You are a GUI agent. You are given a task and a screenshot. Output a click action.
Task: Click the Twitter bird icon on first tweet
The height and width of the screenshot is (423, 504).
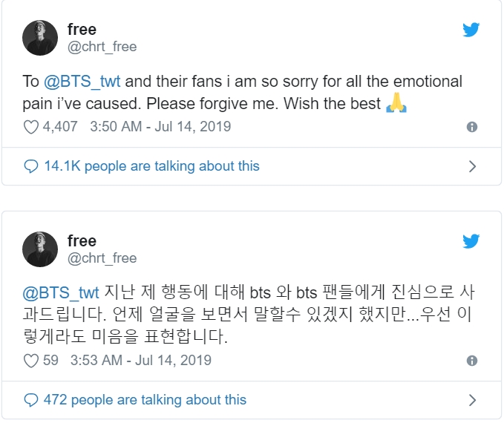pyautogui.click(x=471, y=30)
